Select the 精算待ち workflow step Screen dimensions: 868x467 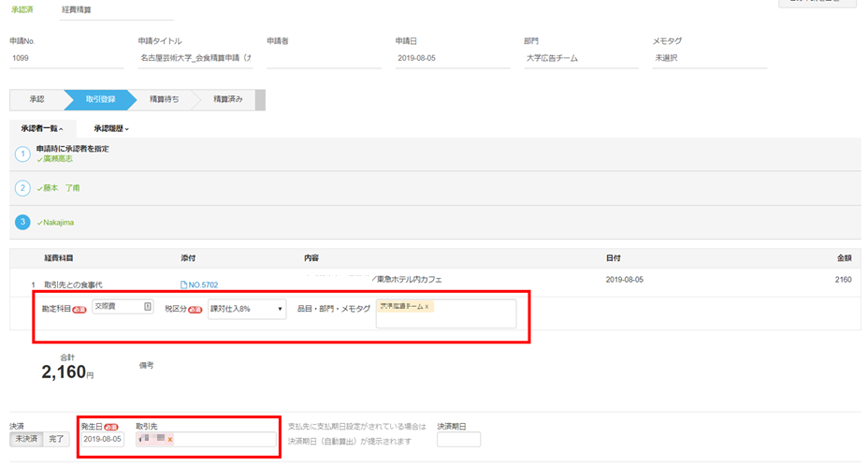tap(164, 99)
